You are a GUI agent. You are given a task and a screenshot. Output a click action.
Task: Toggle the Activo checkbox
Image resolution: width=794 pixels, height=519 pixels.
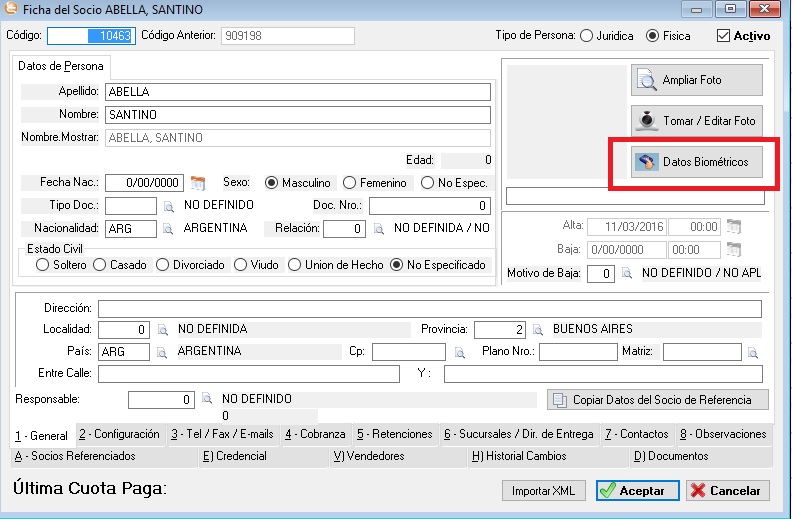point(724,36)
